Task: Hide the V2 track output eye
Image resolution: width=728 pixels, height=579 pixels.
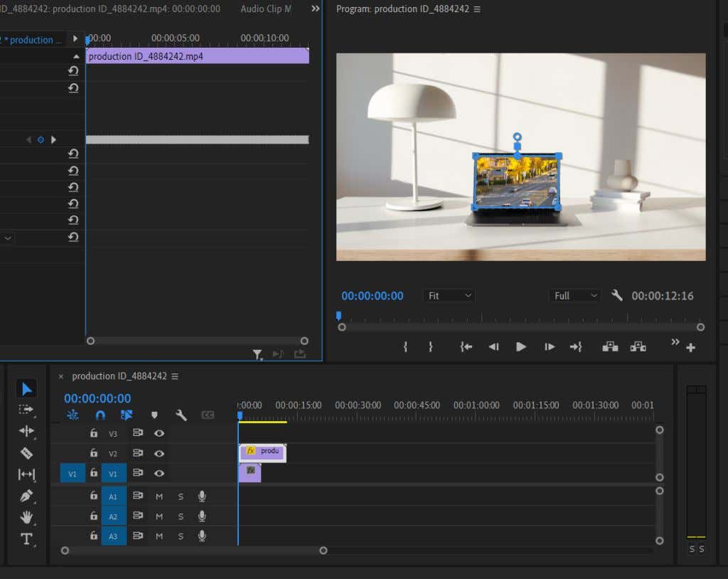Action: point(159,453)
